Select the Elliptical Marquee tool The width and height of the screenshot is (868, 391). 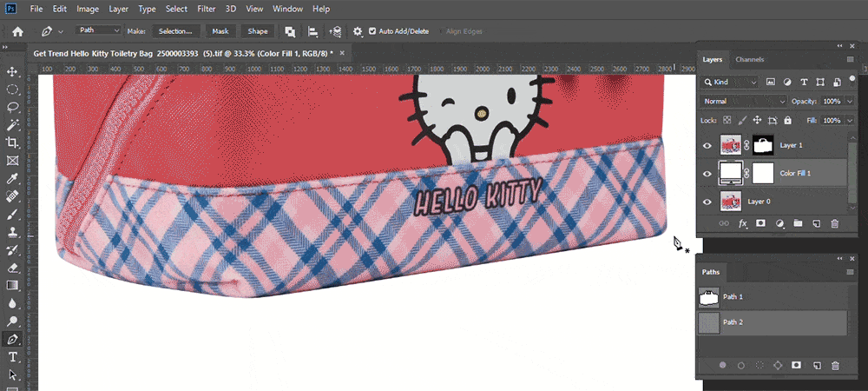(12, 89)
